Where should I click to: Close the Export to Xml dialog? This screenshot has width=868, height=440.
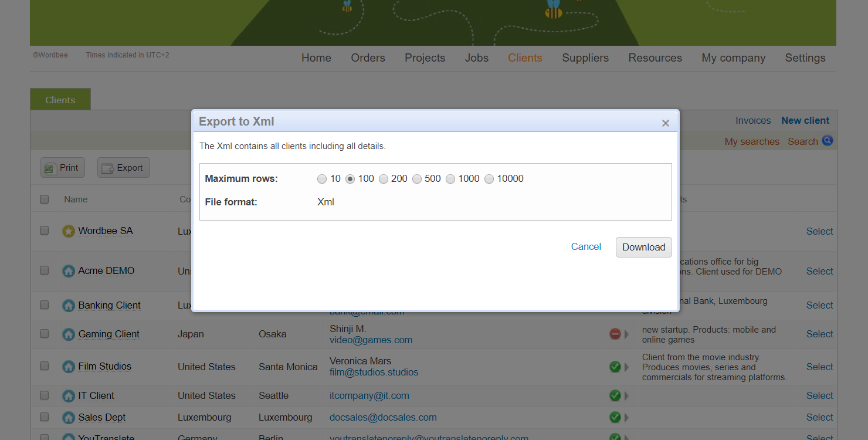point(665,123)
